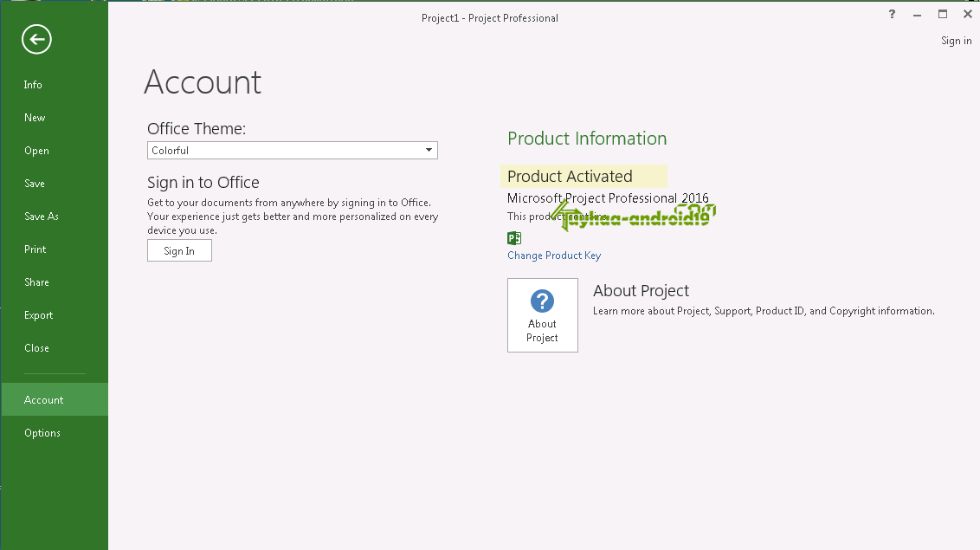
Task: Select the Account menu item
Action: (x=55, y=399)
